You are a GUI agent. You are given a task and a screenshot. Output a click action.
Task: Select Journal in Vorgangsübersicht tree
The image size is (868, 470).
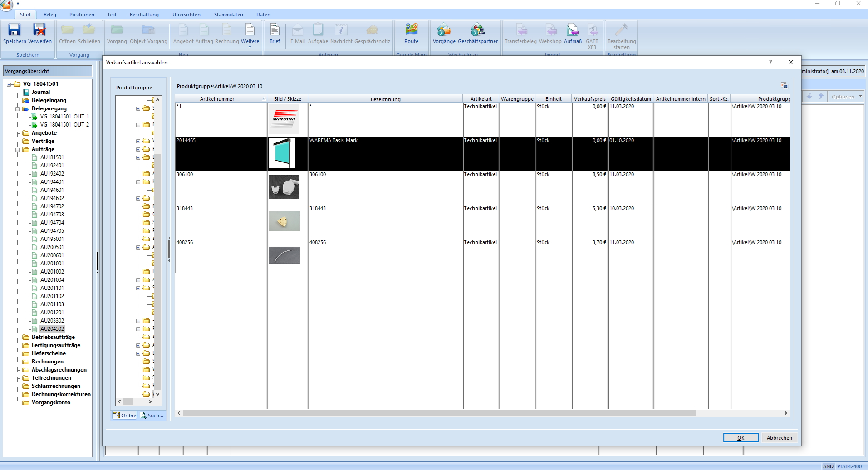pos(41,92)
